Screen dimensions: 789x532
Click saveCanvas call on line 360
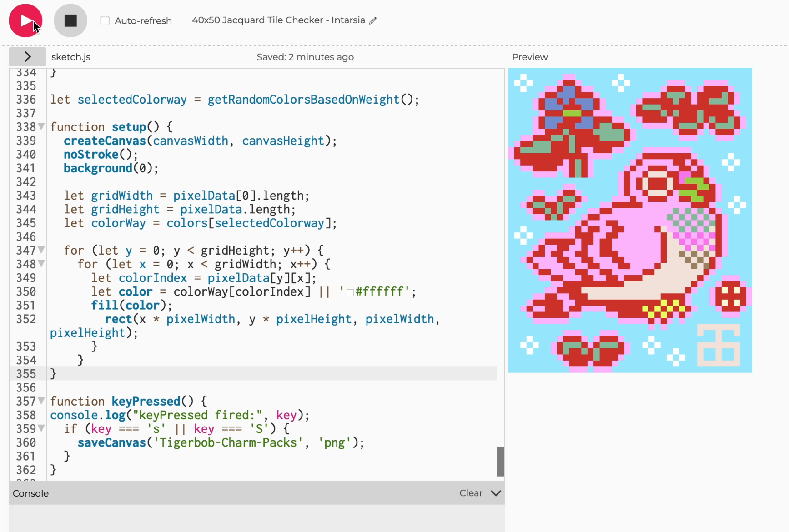(221, 442)
